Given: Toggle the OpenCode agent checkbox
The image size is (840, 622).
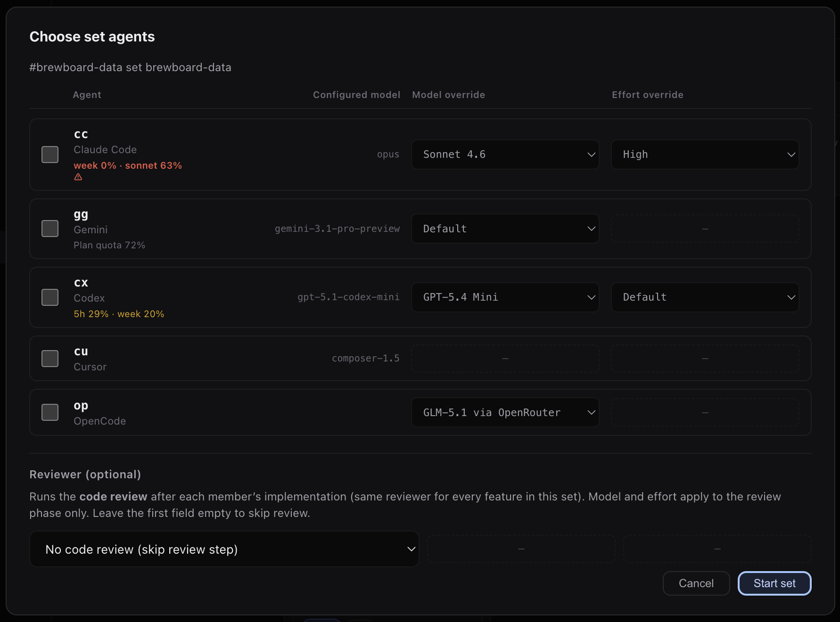Looking at the screenshot, I should click(x=50, y=412).
